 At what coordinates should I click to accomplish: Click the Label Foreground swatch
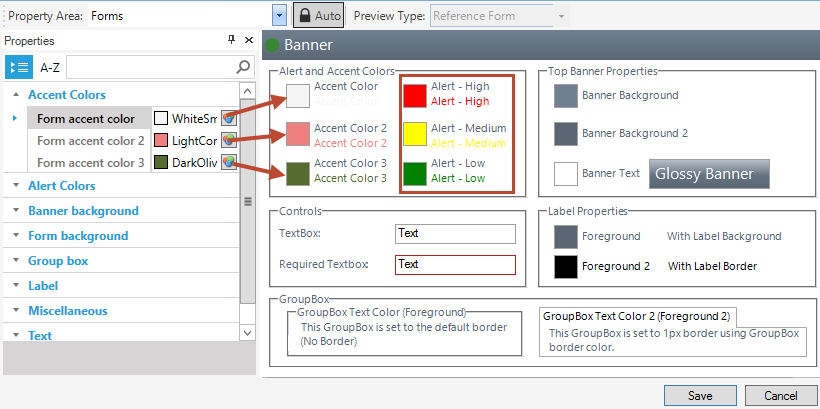coord(566,237)
